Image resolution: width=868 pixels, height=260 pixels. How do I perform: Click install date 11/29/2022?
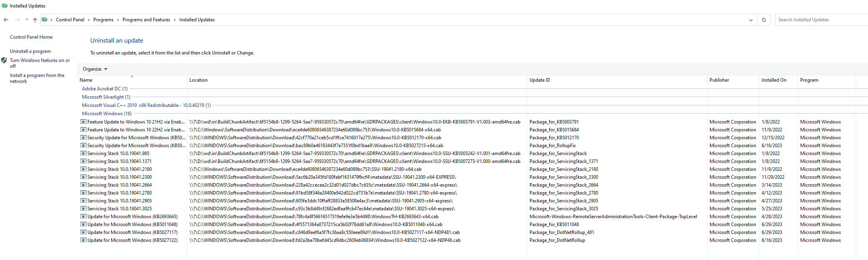(773, 177)
